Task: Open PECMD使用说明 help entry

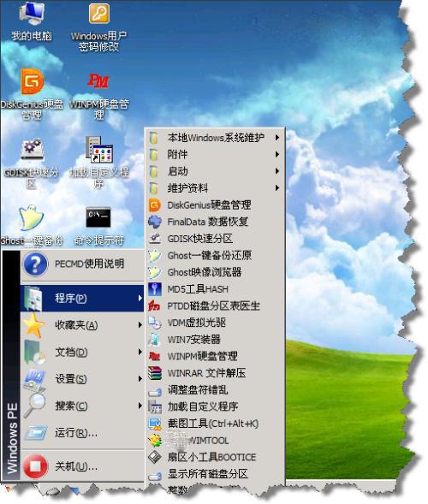Action: 82,264
